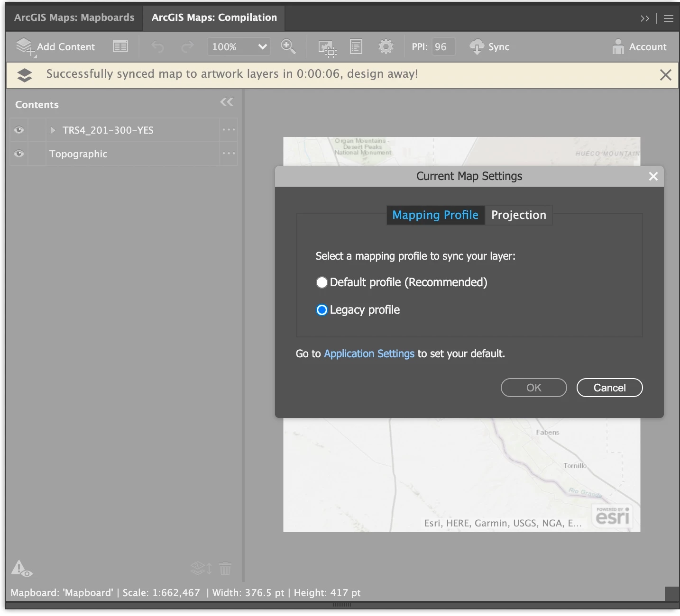Click the esri logo on map
Screen dimensions: 680x616
612,516
